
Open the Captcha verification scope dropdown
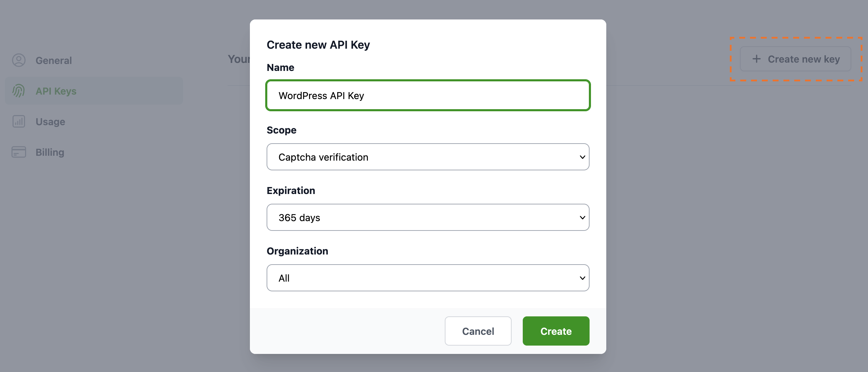[427, 157]
